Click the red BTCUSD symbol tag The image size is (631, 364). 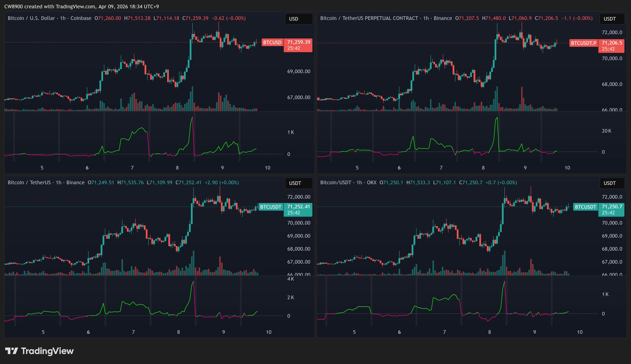pos(272,42)
